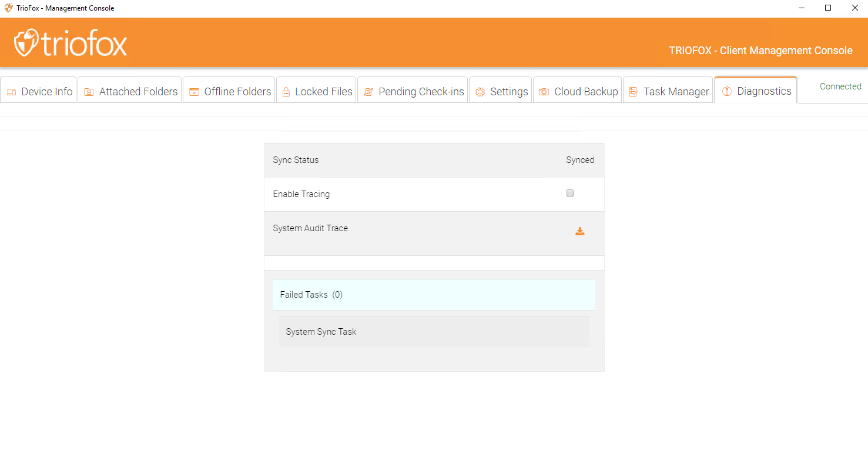Click the System Audit Trace label
Image resolution: width=868 pixels, height=470 pixels.
(310, 228)
